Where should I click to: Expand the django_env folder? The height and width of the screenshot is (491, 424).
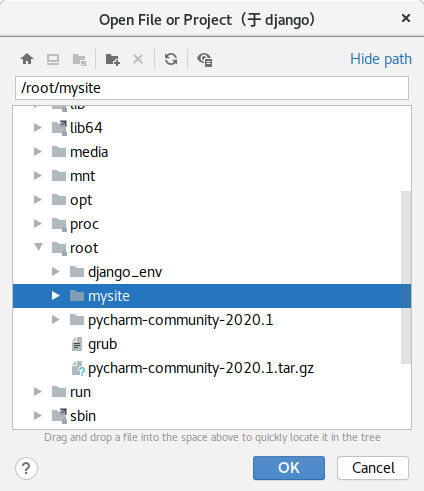[56, 272]
